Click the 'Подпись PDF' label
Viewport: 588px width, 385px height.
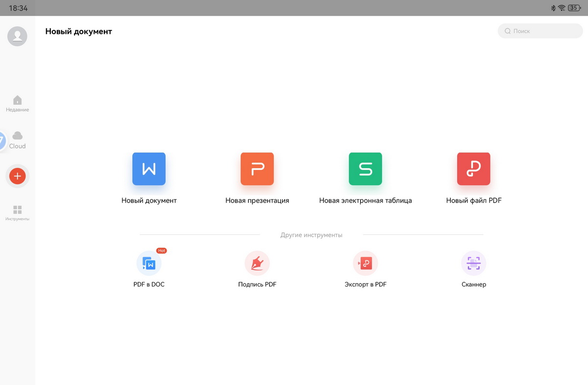(x=257, y=284)
